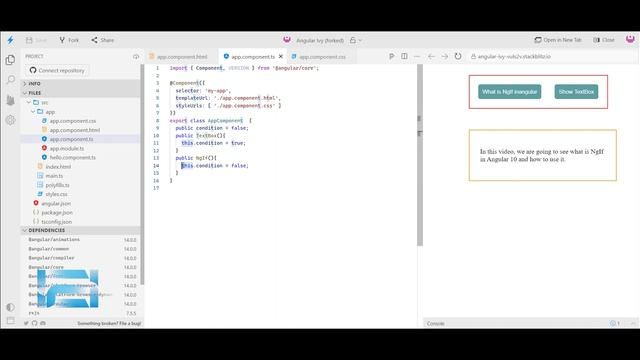Click the StackBlitz lightning bolt logo
This screenshot has width=640, height=360.
click(10, 40)
